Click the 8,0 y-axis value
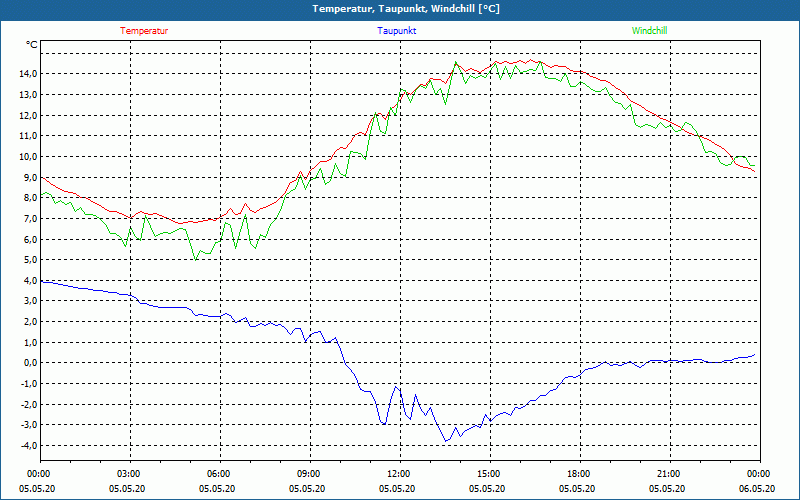The image size is (800, 500). tap(31, 198)
